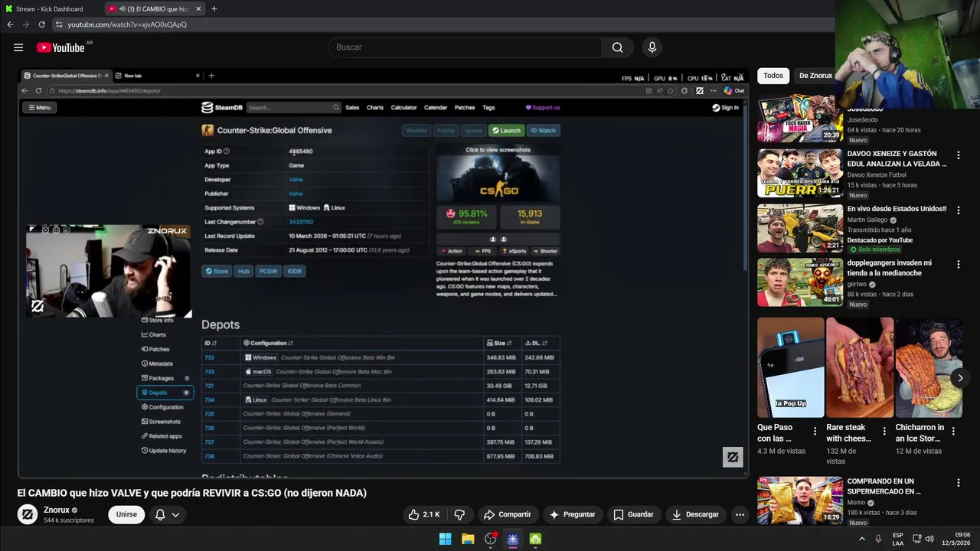Screen dimensions: 980x551
Task: Open File Explorer from taskbar
Action: [x=468, y=539]
